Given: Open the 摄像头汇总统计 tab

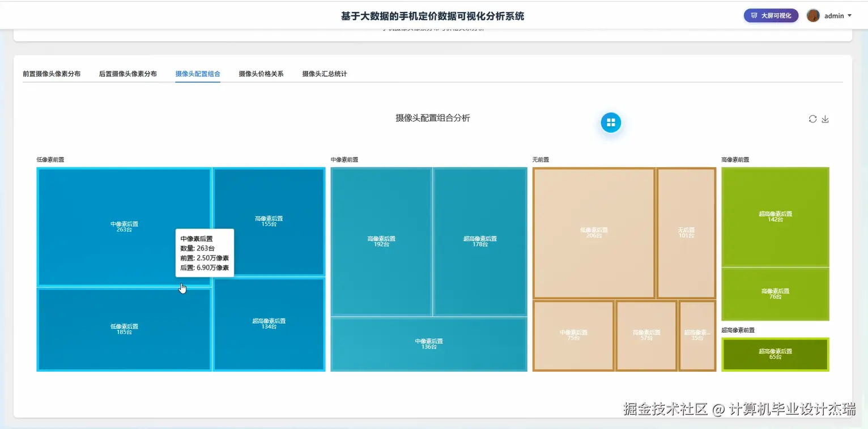Looking at the screenshot, I should coord(325,73).
